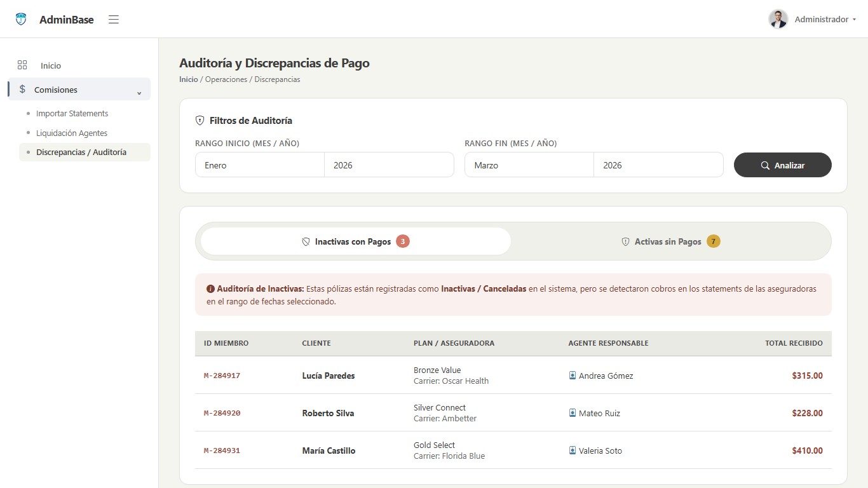Click the Analizar search button

[782, 165]
